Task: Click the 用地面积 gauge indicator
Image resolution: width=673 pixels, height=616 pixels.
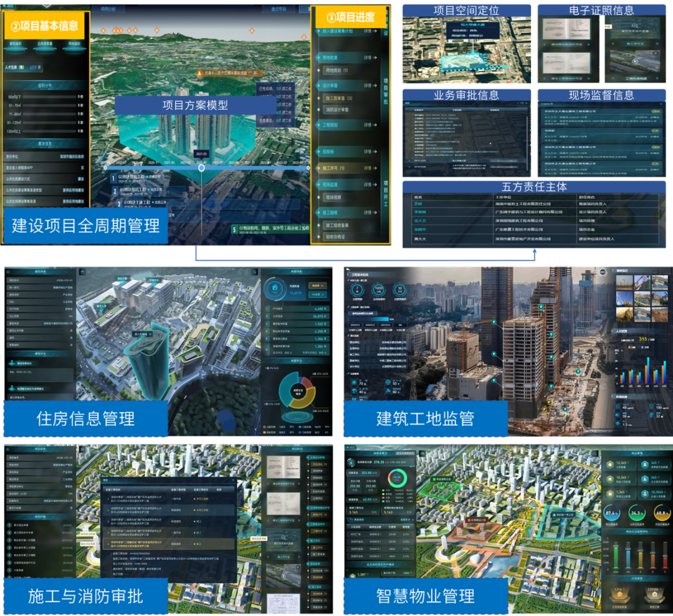Action: (74, 46)
